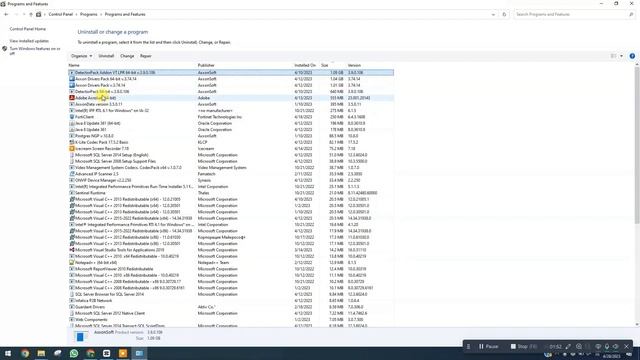Open the Windows Start menu
Image resolution: width=640 pixels, height=360 pixels.
pos(8,353)
